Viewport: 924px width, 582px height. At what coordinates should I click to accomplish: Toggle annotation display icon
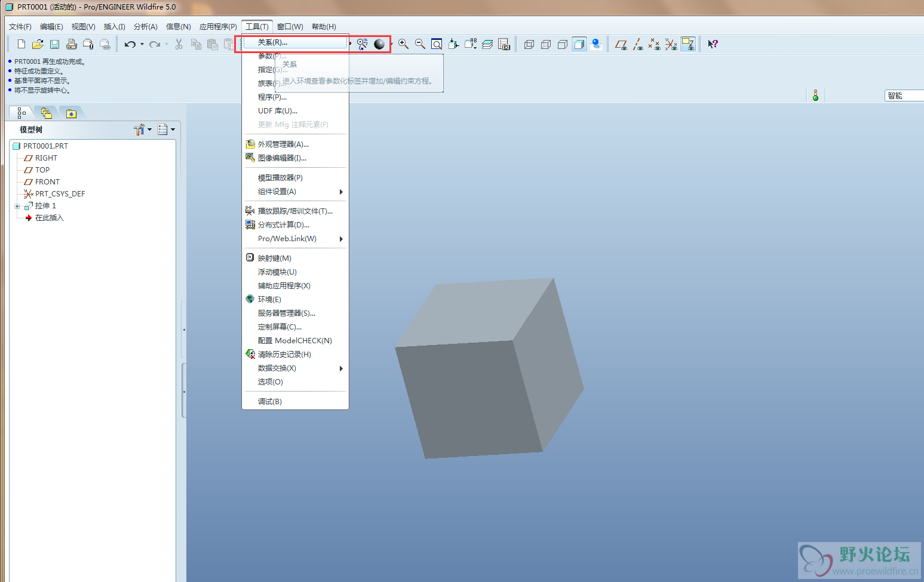click(688, 44)
